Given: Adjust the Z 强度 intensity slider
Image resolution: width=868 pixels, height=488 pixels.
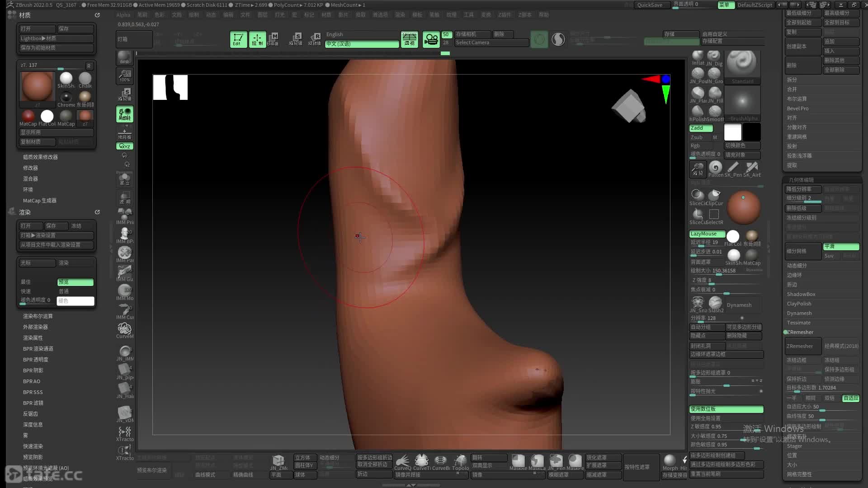Looking at the screenshot, I should pyautogui.click(x=726, y=281).
